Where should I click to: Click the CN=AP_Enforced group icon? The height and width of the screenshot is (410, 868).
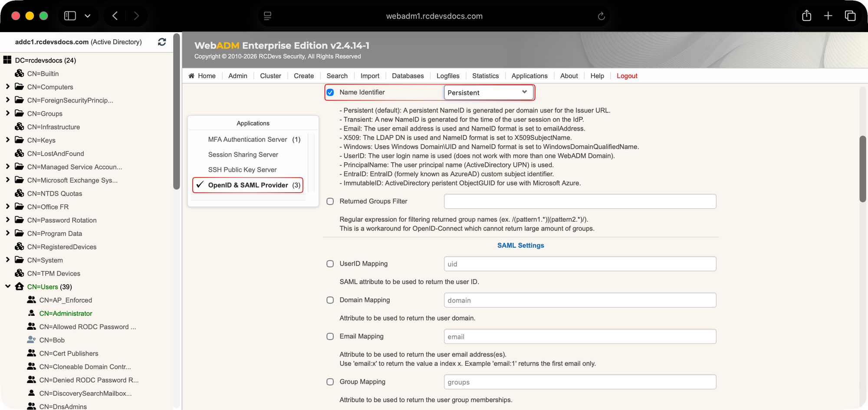pyautogui.click(x=32, y=300)
